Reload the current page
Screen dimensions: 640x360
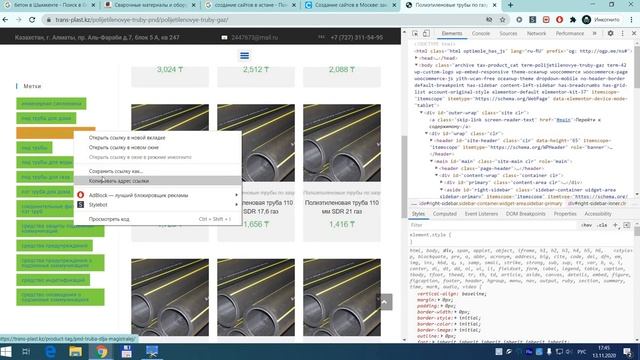point(32,20)
